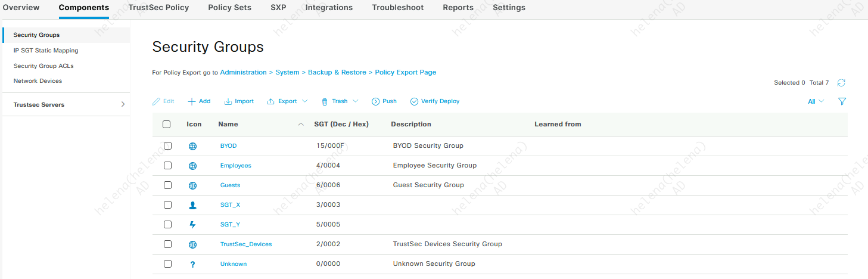Viewport: 868px width, 279px height.
Task: Click the refresh icon near Total 7
Action: pos(841,83)
